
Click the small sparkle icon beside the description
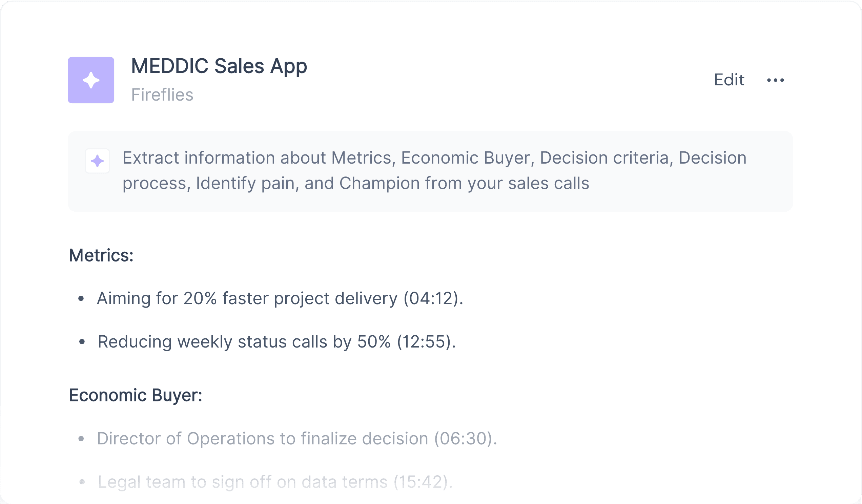point(98,161)
